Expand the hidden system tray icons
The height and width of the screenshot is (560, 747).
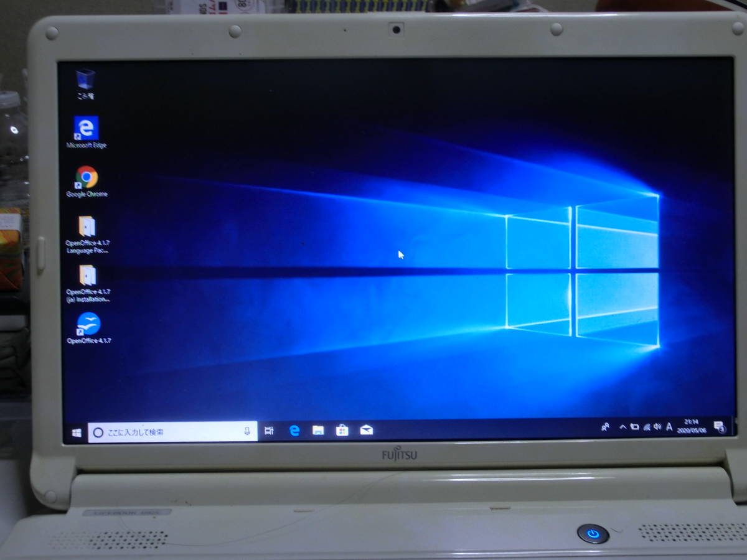pyautogui.click(x=622, y=427)
